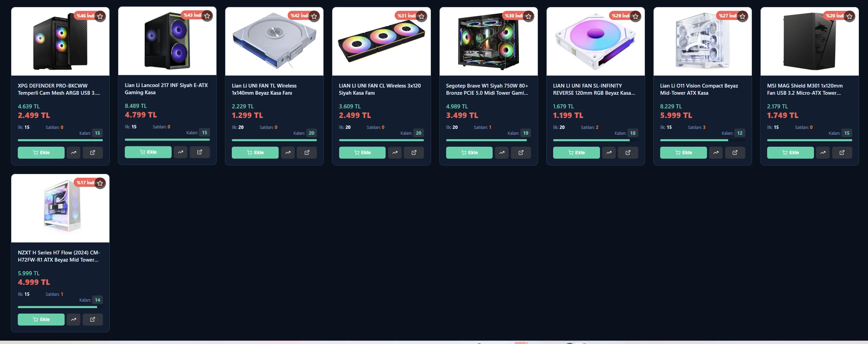Show price trend for UNI FAN SL-INFINITY
This screenshot has height=344, width=868.
click(609, 153)
